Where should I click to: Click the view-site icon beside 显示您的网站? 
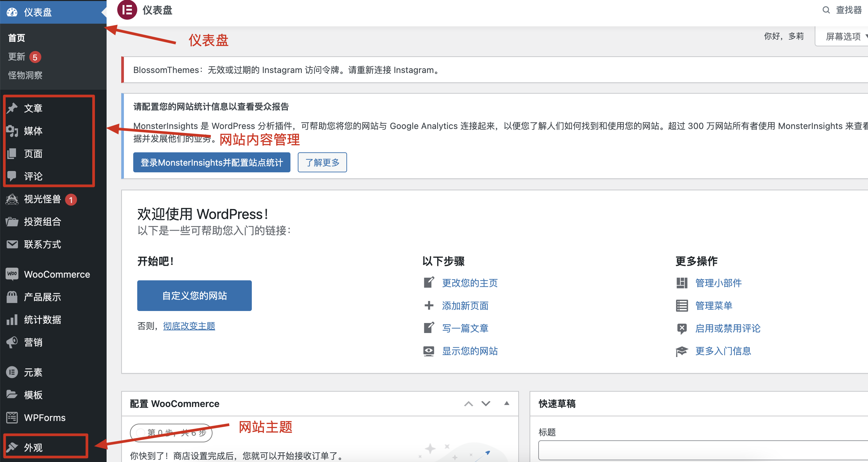[x=429, y=351]
